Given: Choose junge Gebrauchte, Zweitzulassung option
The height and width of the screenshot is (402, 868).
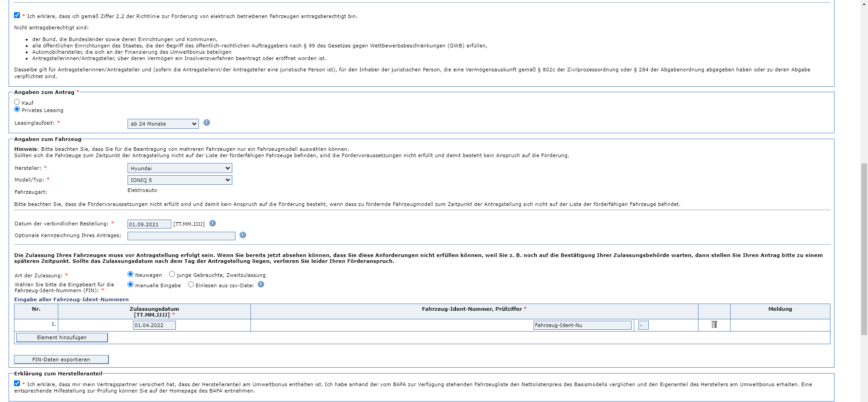Looking at the screenshot, I should (172, 274).
